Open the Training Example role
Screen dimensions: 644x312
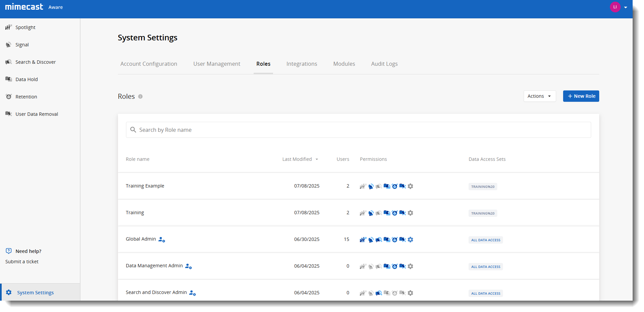(145, 186)
